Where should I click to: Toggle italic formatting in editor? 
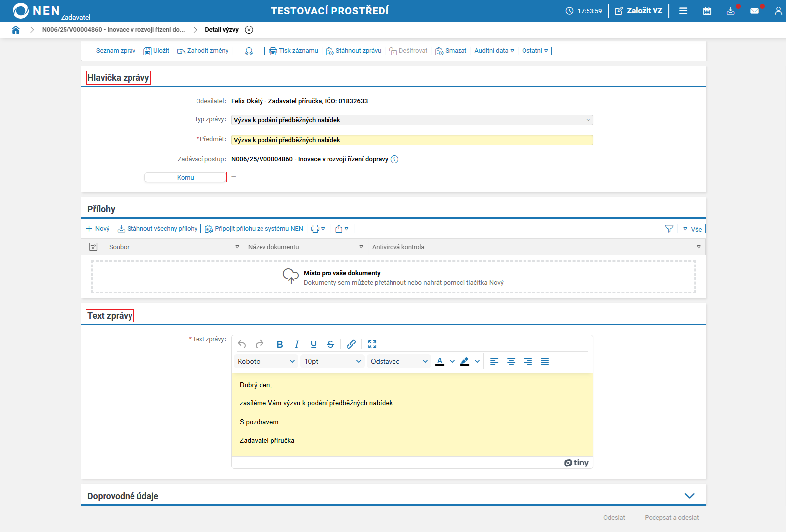point(297,344)
